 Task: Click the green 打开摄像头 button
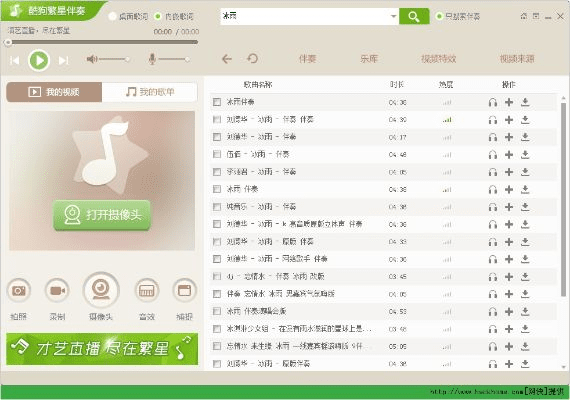(x=102, y=215)
